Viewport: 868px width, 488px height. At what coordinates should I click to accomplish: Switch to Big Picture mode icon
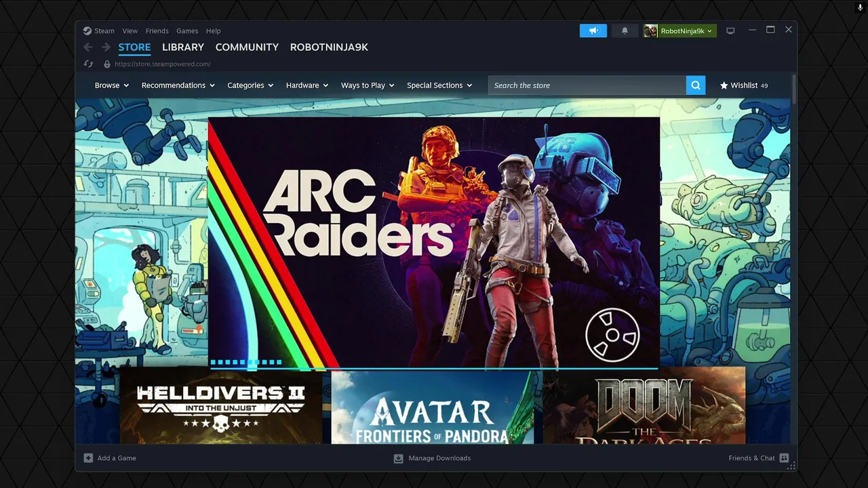[x=730, y=30]
